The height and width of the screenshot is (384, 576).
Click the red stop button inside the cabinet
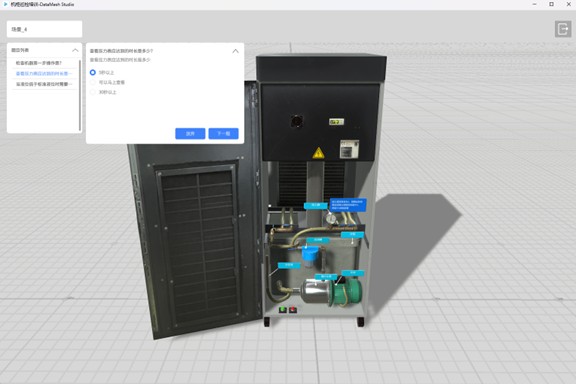292,310
